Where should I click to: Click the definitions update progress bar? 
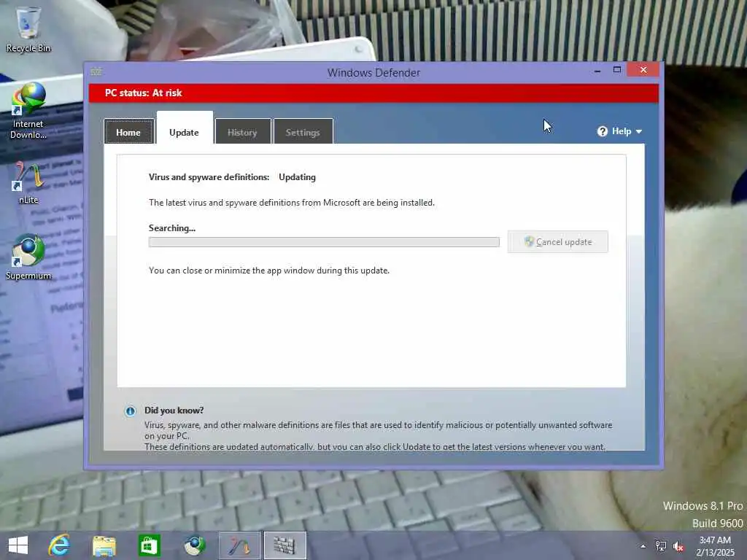[324, 242]
